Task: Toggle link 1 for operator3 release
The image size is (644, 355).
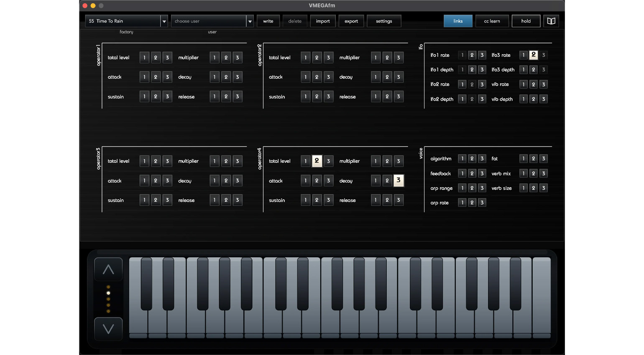Action: point(215,200)
